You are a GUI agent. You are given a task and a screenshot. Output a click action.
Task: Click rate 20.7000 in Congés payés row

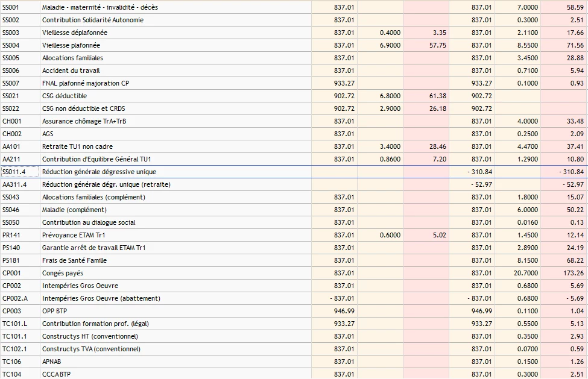click(526, 273)
